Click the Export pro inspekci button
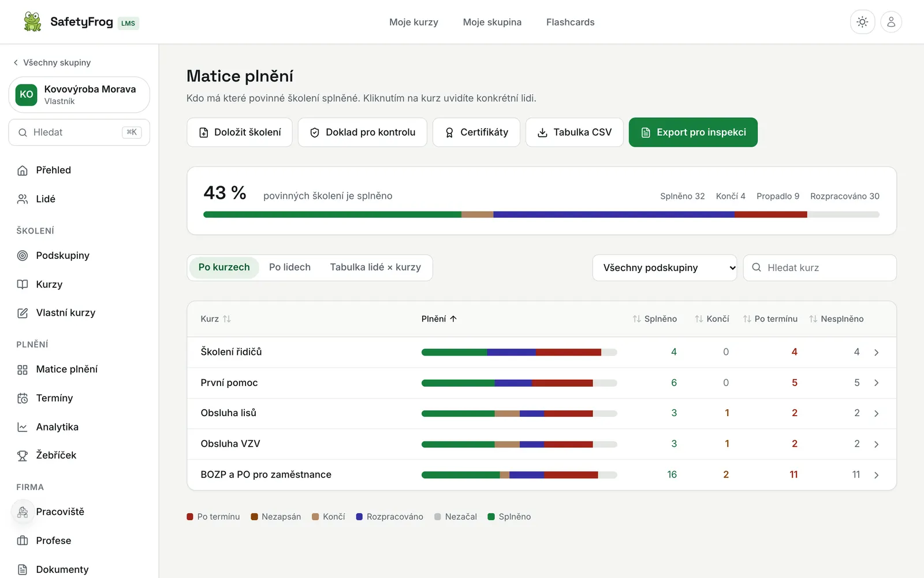924x578 pixels. (x=693, y=132)
